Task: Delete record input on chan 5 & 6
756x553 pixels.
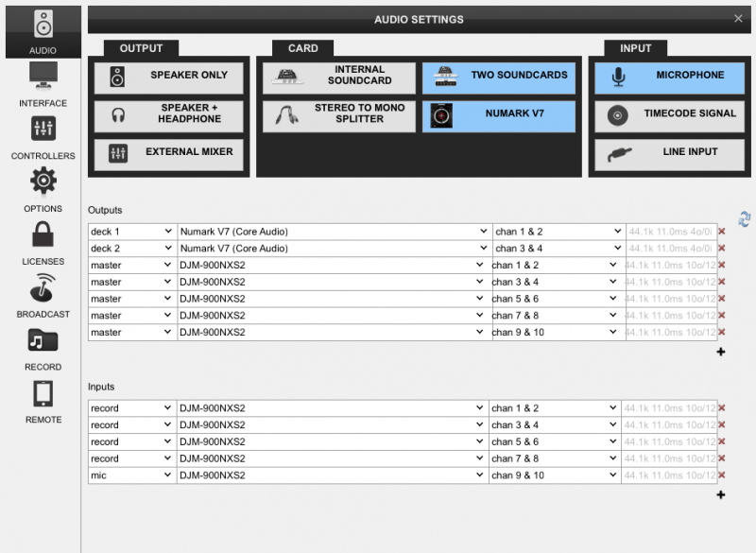Action: pyautogui.click(x=722, y=441)
